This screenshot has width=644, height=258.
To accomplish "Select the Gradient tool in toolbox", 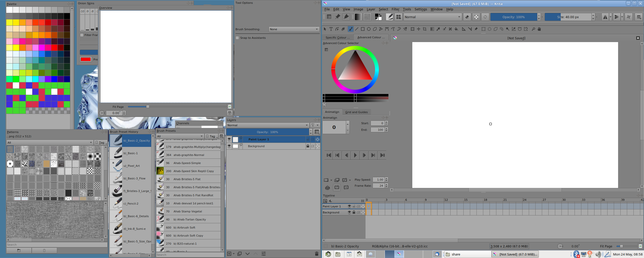I will [432, 29].
